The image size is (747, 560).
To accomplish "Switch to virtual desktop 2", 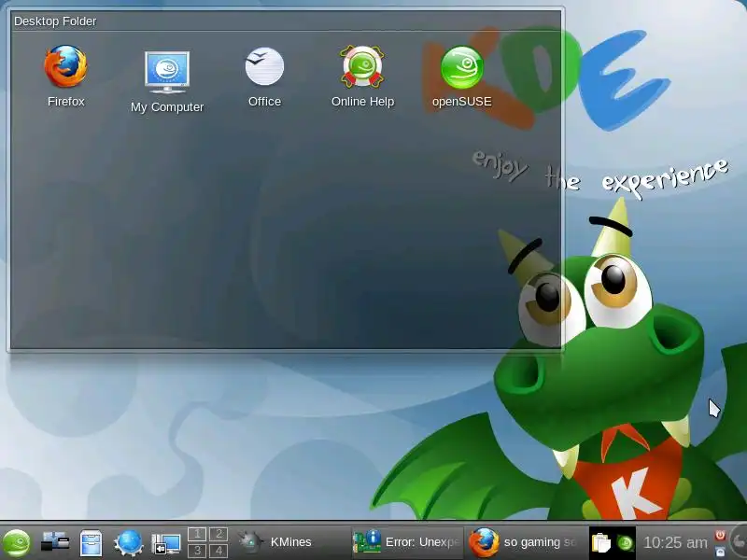I will pyautogui.click(x=218, y=534).
